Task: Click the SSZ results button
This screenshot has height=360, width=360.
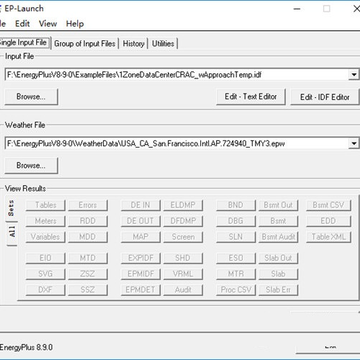Action: click(x=88, y=290)
